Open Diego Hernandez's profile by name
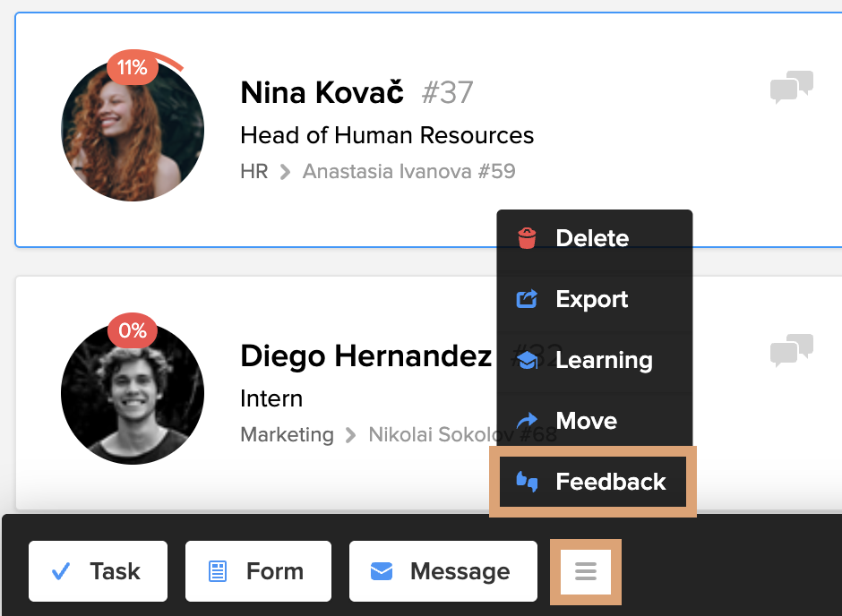The height and width of the screenshot is (616, 842). [x=365, y=356]
